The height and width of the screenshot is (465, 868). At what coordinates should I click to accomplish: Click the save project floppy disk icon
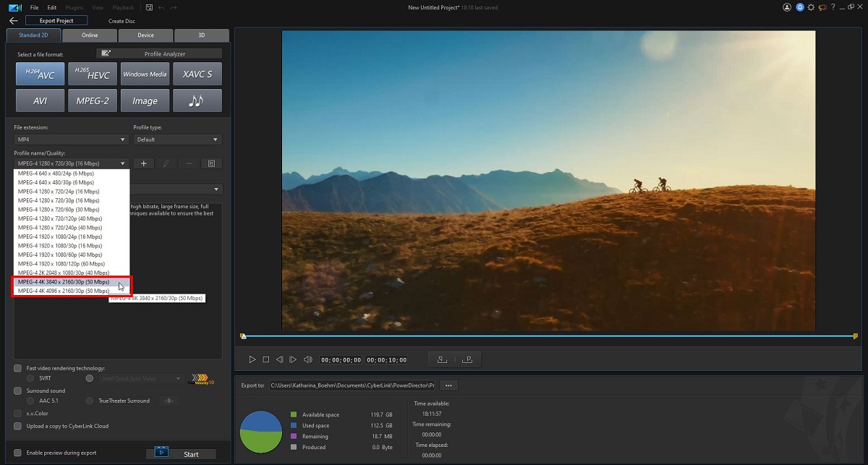[148, 7]
